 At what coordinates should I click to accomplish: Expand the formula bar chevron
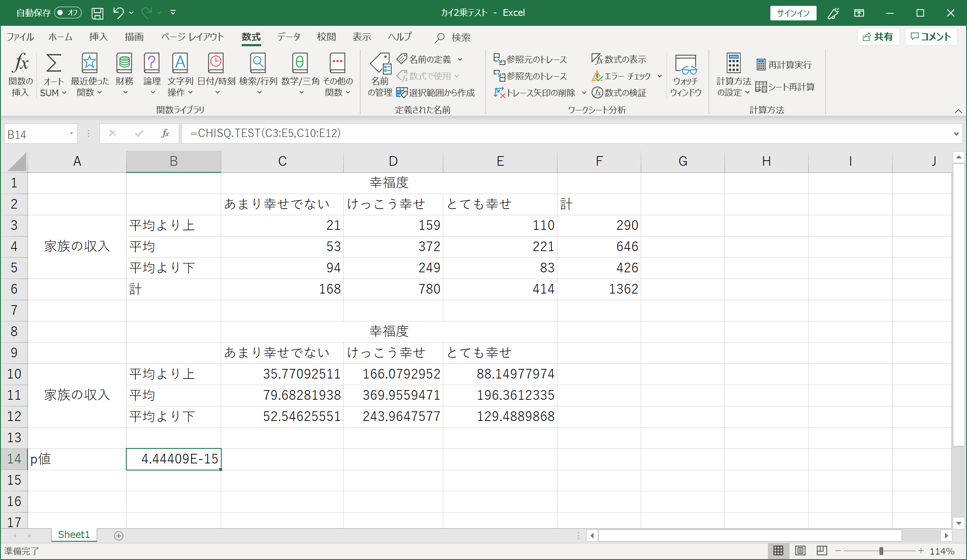[x=956, y=134]
